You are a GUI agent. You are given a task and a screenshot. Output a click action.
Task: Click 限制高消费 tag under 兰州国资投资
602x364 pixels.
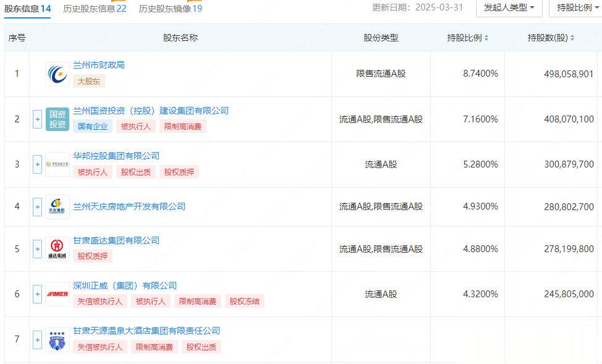coord(183,126)
